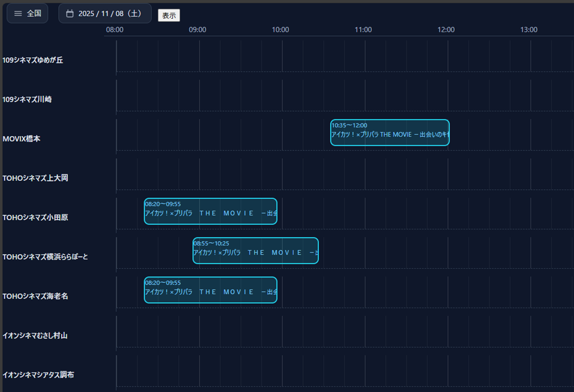This screenshot has width=574, height=392.
Task: Open the 全国 region selector
Action: click(x=27, y=14)
